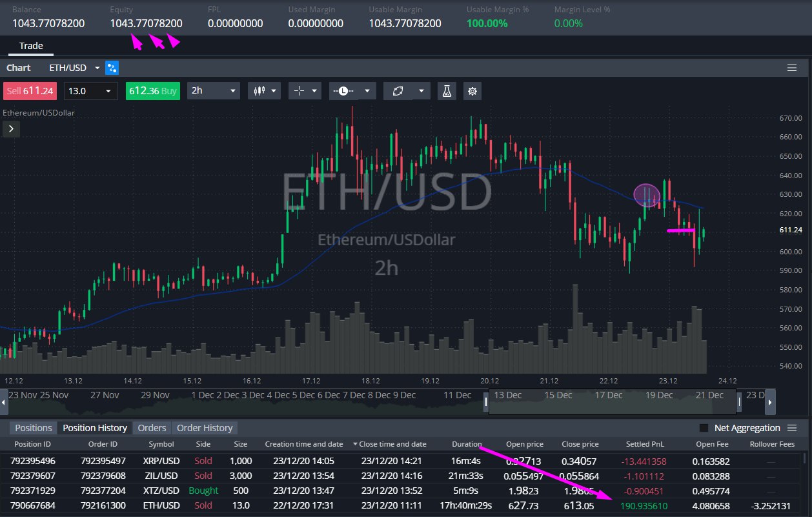Click the Usable Margin % value 100.00%
Viewport: 812px width, 517px height.
[x=487, y=23]
